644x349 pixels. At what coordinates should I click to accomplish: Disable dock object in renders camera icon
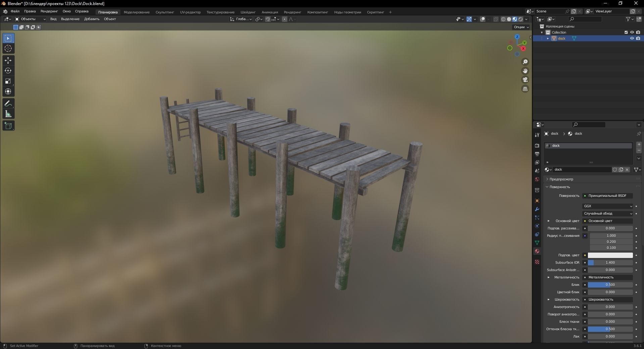(x=638, y=38)
